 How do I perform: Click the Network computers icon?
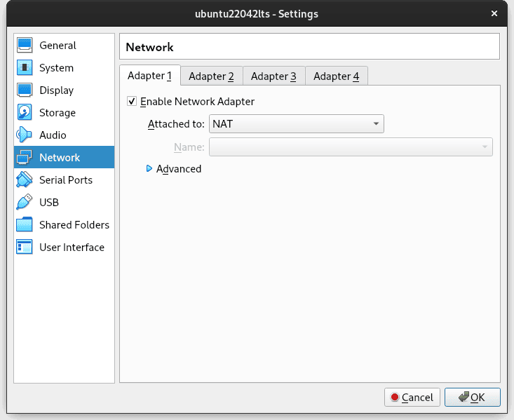pos(25,157)
